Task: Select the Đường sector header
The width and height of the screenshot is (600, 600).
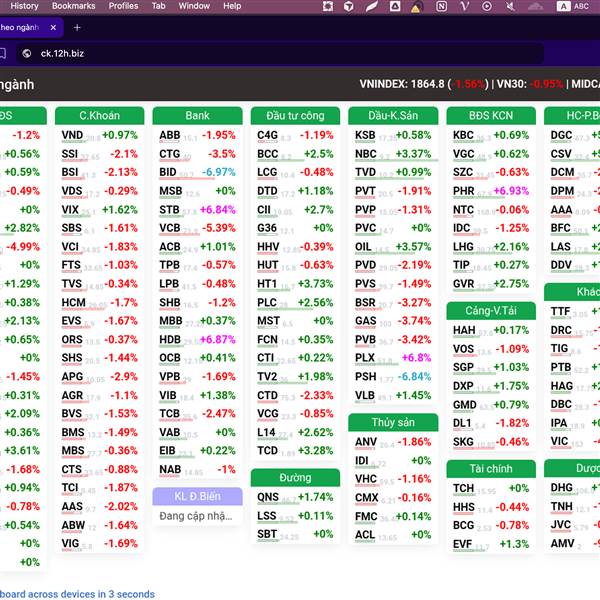Action: (295, 478)
